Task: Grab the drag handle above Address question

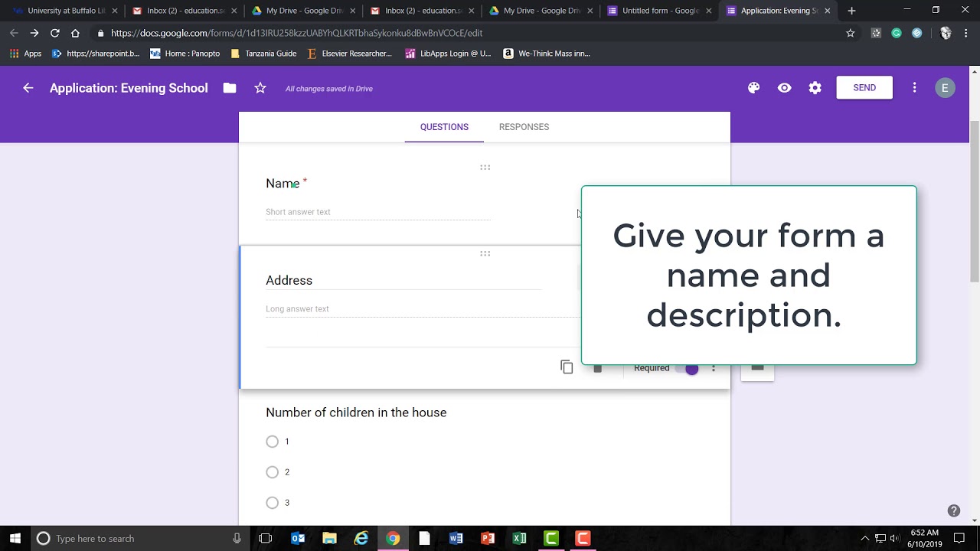Action: tap(485, 253)
